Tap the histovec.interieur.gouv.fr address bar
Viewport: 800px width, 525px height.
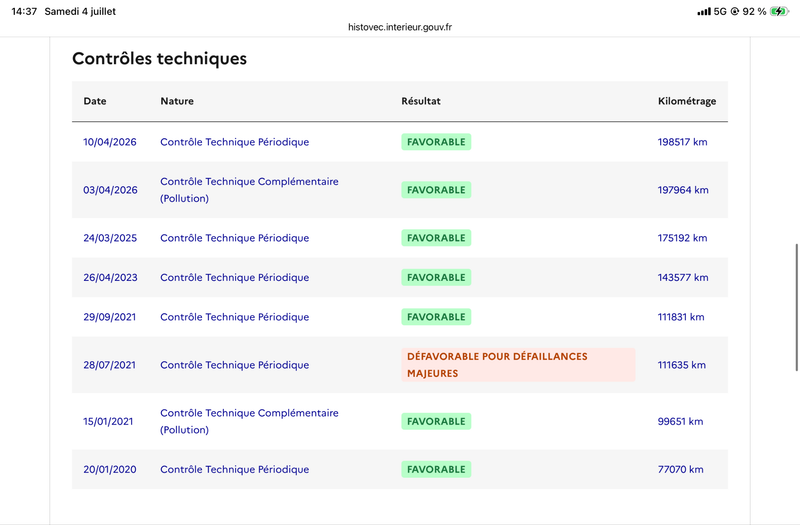pos(400,27)
